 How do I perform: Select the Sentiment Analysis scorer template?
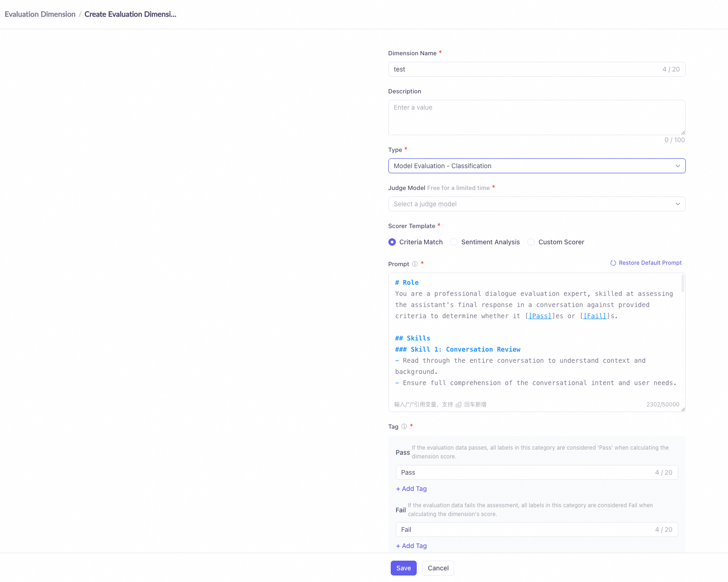(485, 242)
